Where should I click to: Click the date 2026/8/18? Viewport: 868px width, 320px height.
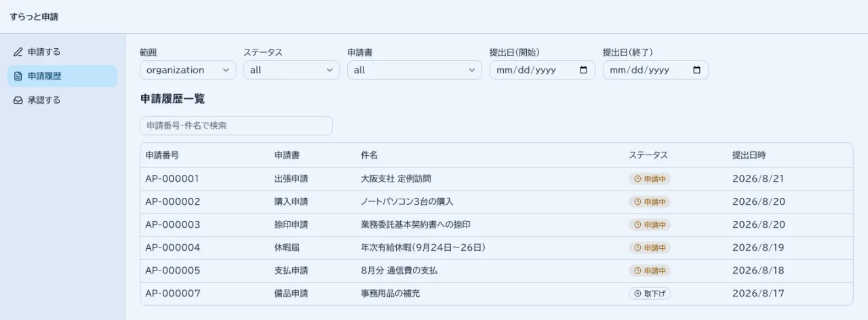(758, 271)
